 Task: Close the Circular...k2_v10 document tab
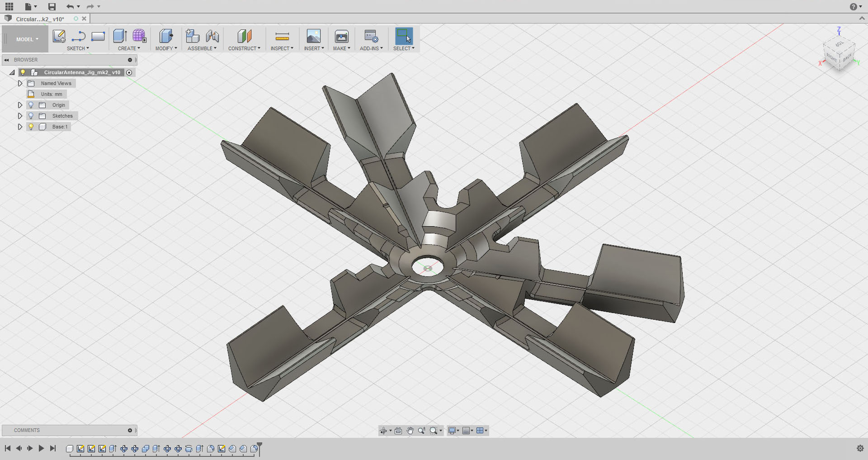click(84, 19)
